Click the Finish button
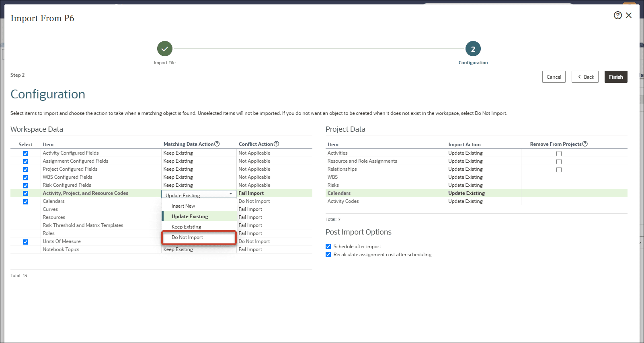The height and width of the screenshot is (343, 644). pyautogui.click(x=616, y=77)
